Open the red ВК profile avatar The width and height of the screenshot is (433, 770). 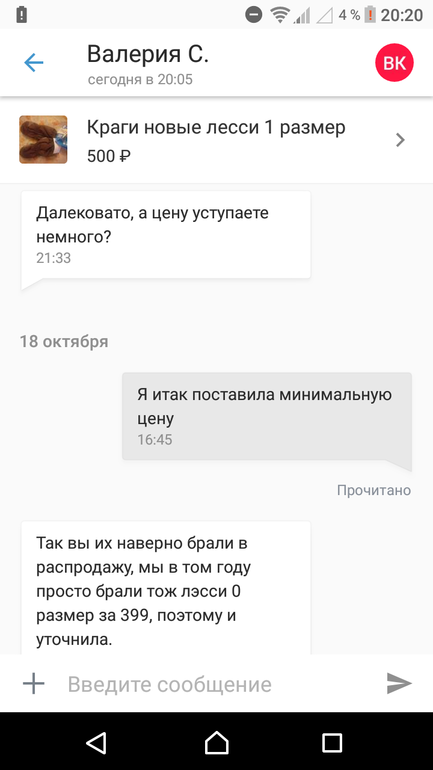tap(394, 63)
